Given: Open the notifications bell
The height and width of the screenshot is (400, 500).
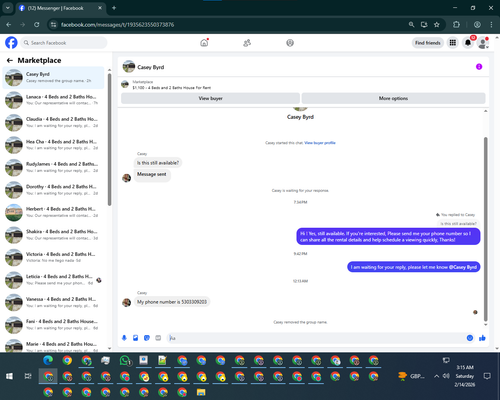Looking at the screenshot, I should (468, 43).
